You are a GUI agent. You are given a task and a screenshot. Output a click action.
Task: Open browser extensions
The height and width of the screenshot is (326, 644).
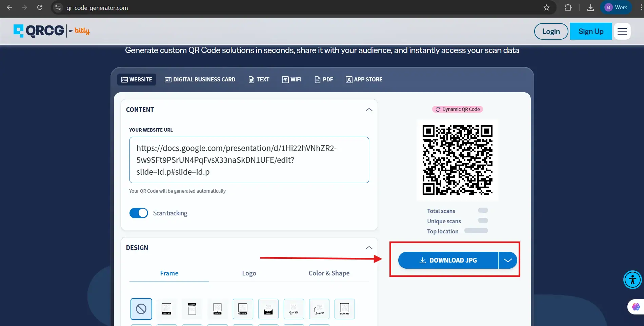568,7
